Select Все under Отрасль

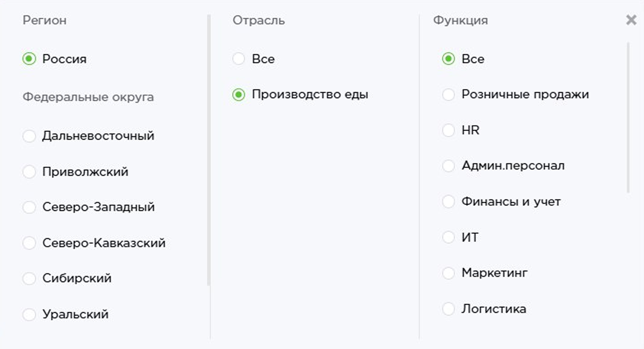click(x=239, y=59)
